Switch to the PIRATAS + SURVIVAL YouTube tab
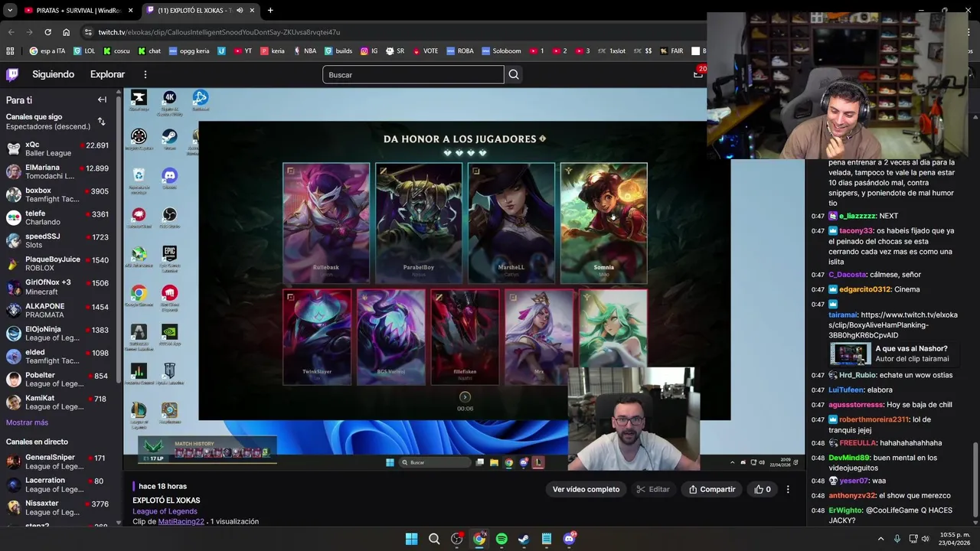 (73, 10)
